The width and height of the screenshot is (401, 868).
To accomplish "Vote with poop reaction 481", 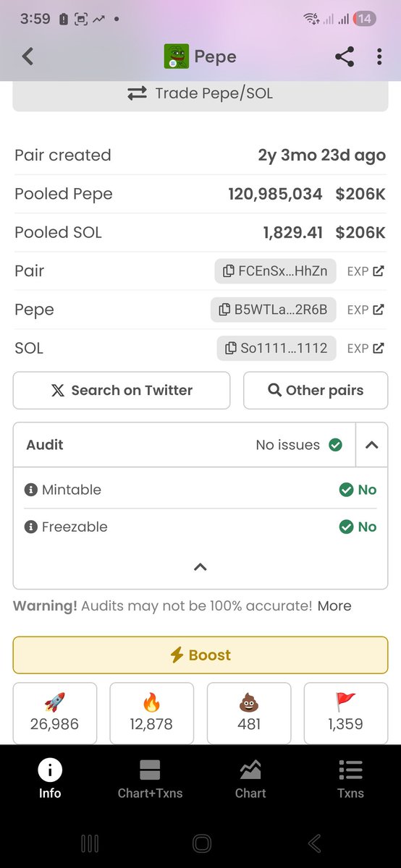I will [249, 713].
